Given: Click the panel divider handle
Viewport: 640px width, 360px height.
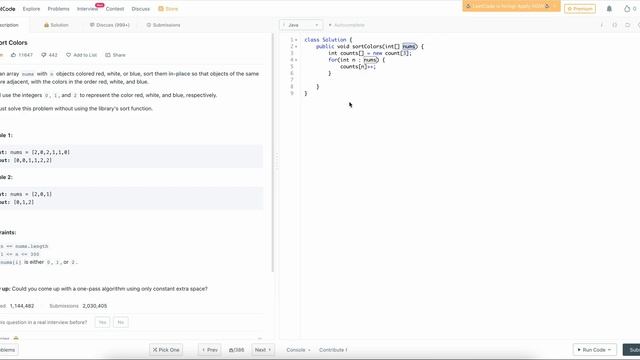Looking at the screenshot, I should (x=276, y=161).
